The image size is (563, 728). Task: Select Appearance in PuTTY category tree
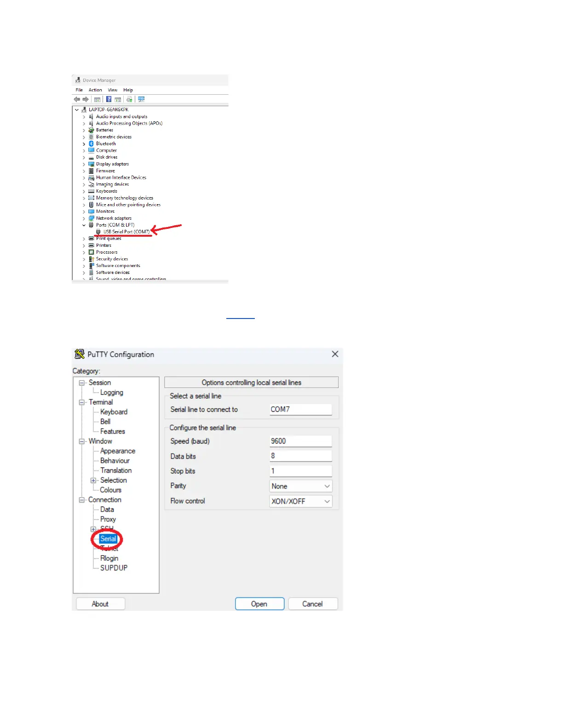click(118, 451)
